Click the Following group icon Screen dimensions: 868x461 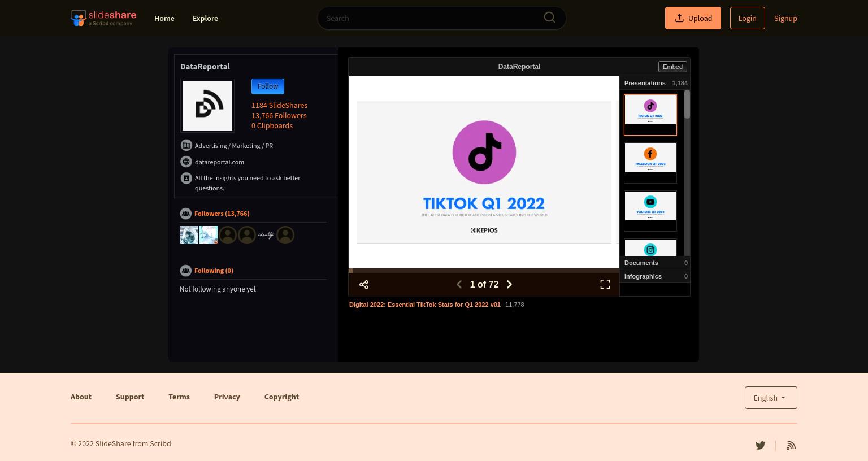(x=185, y=271)
